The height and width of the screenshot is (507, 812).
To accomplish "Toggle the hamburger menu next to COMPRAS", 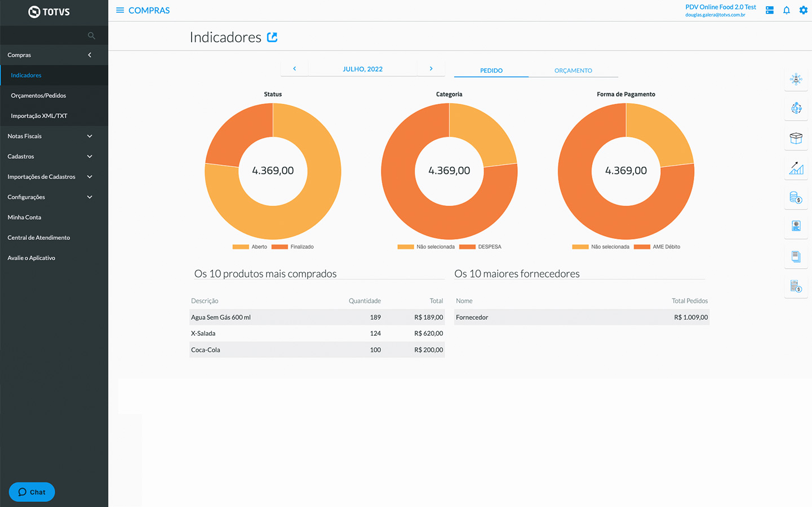I will (120, 10).
